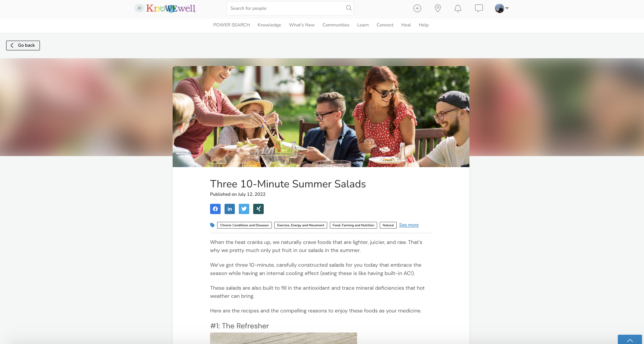The width and height of the screenshot is (644, 344).
Task: Open notifications bell
Action: coord(458,8)
